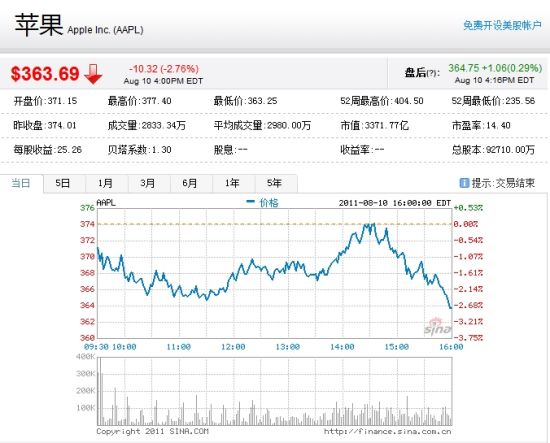Screen dimensions: 550x443
Task: Click the 苹果 Apple Inc. (AAPL) title
Action: [79, 25]
